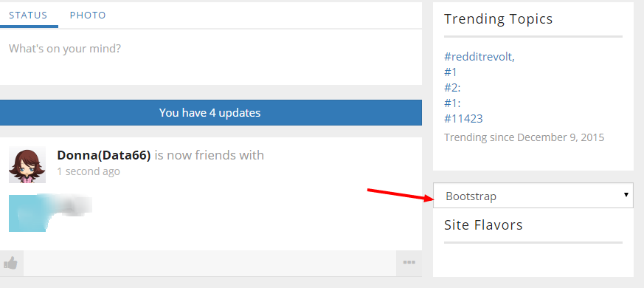Open the #2: trending hashtag
The height and width of the screenshot is (288, 644).
click(x=452, y=88)
